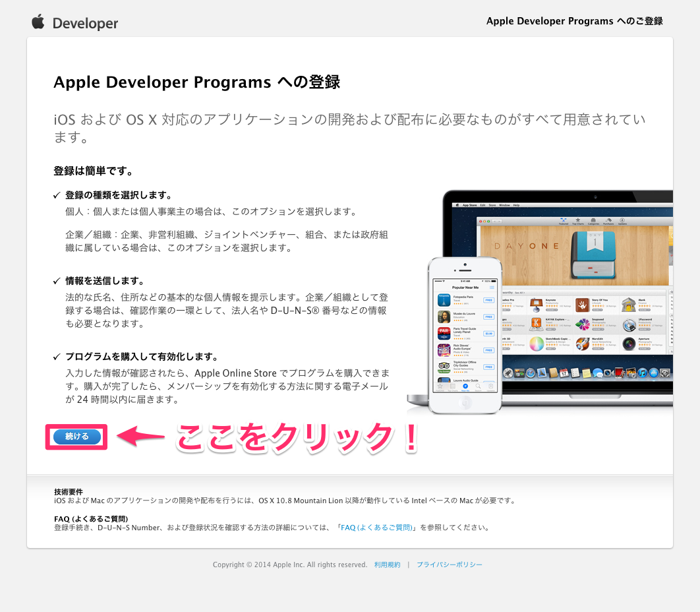Select the Categories icon in App Store toolbar

pos(594,221)
